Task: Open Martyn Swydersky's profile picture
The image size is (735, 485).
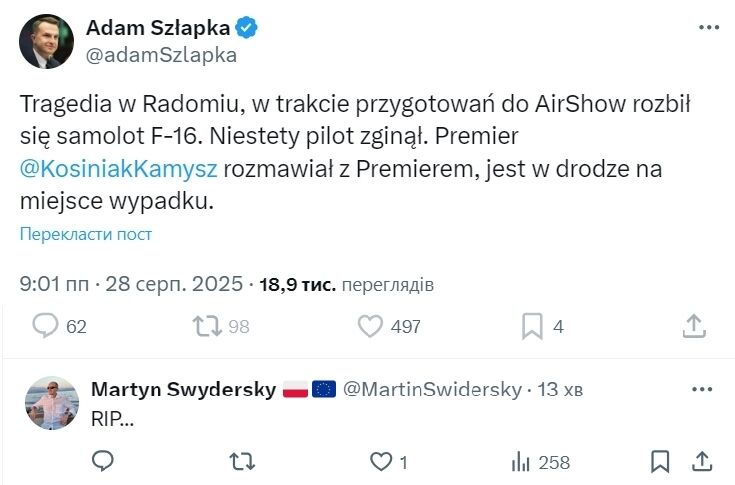Action: pyautogui.click(x=52, y=403)
